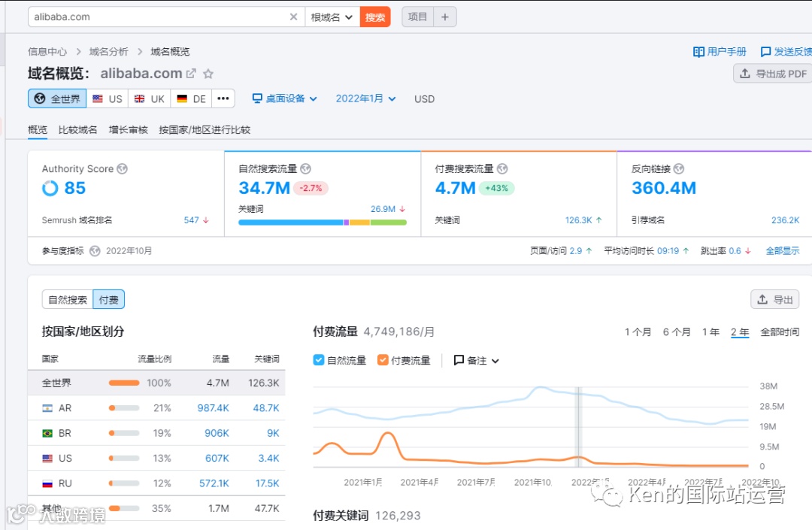Open more regions with ellipsis button

[223, 98]
